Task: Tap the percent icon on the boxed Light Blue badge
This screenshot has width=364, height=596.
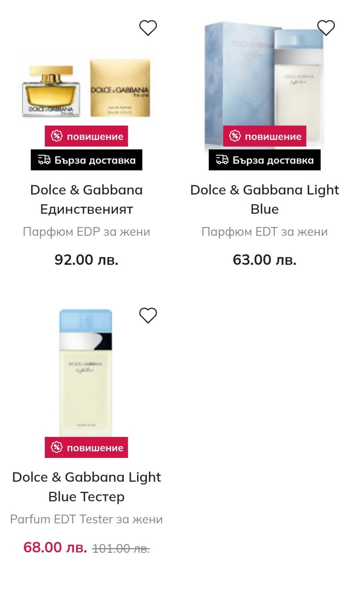Action: (235, 136)
